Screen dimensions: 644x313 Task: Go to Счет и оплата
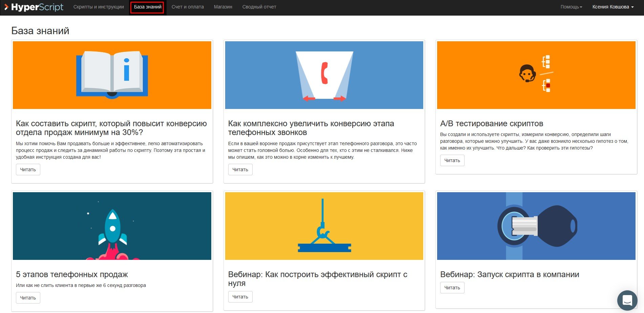188,7
